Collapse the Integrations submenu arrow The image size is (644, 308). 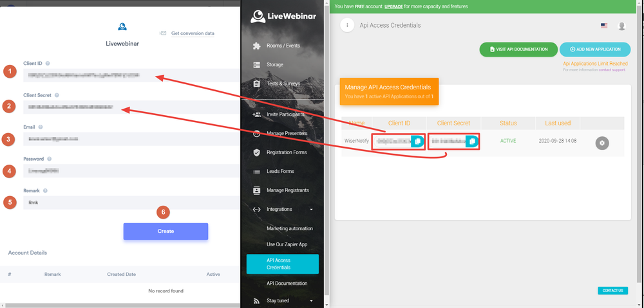click(311, 210)
